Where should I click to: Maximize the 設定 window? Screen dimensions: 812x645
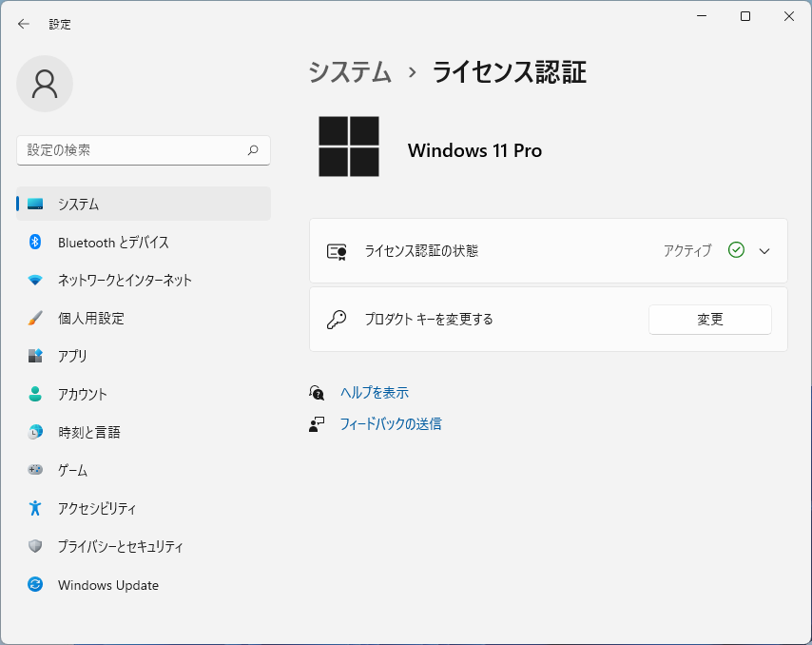(x=745, y=16)
